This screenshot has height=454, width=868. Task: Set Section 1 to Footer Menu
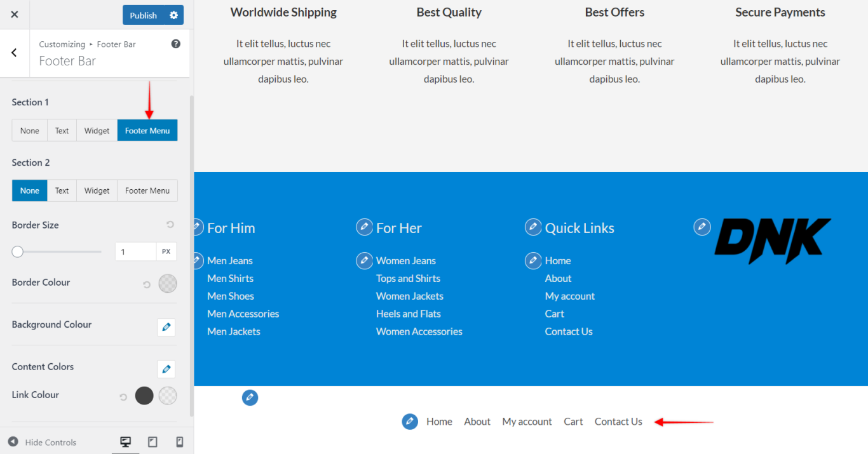tap(147, 131)
